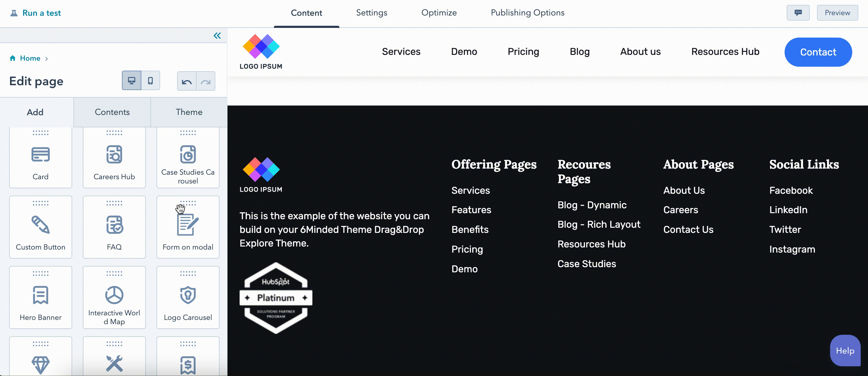Click the footer Resources Hub link
The width and height of the screenshot is (868, 376).
point(591,244)
